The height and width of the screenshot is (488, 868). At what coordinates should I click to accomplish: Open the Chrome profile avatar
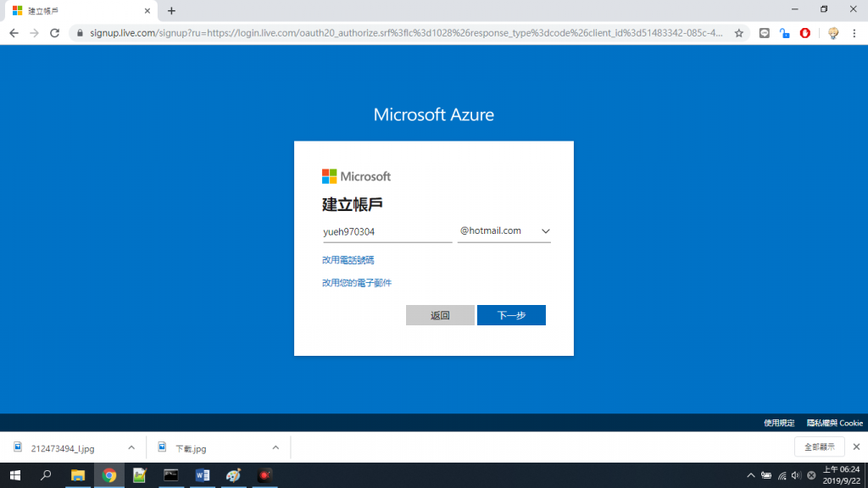click(x=833, y=33)
